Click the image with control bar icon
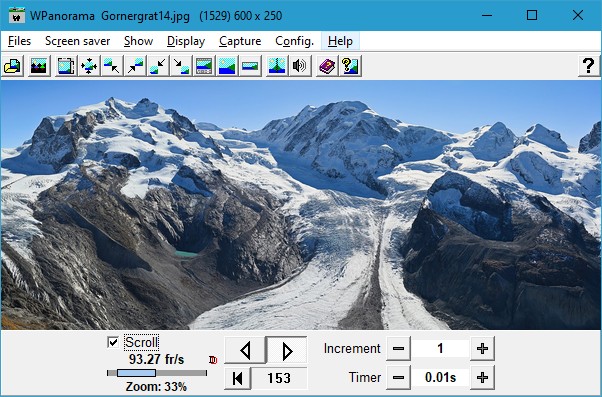This screenshot has height=397, width=602. point(204,66)
